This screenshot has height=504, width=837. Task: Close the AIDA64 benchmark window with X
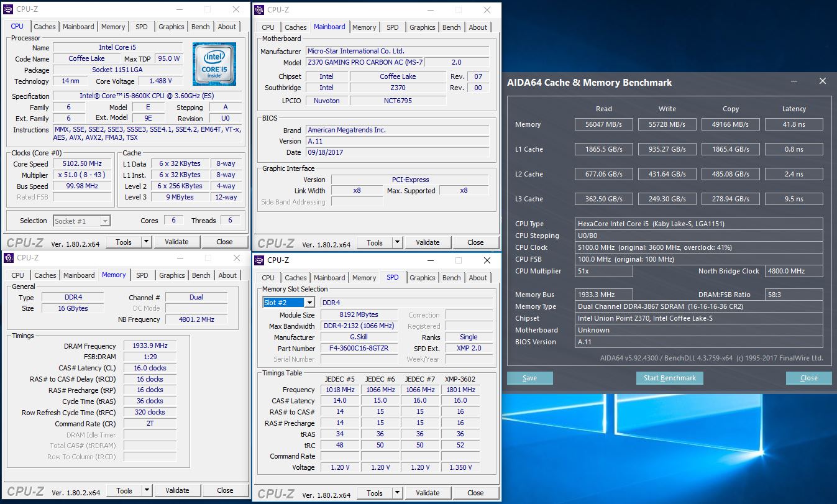[822, 81]
